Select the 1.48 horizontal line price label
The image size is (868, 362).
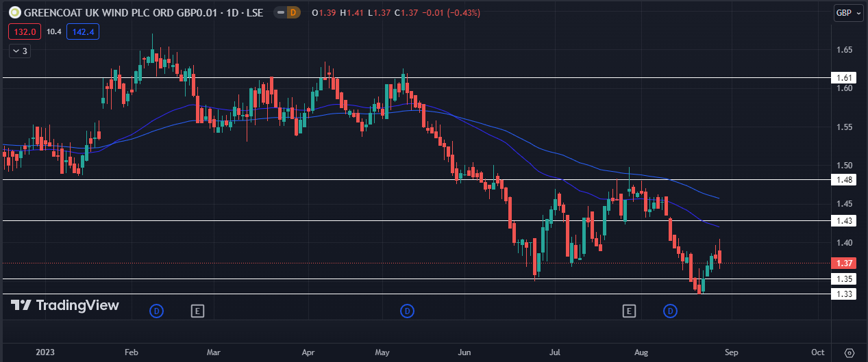(844, 180)
